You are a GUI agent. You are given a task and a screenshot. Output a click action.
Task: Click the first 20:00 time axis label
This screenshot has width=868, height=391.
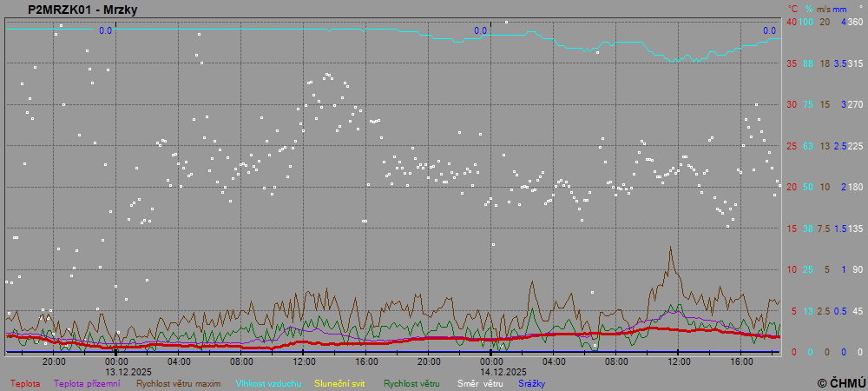click(x=54, y=361)
